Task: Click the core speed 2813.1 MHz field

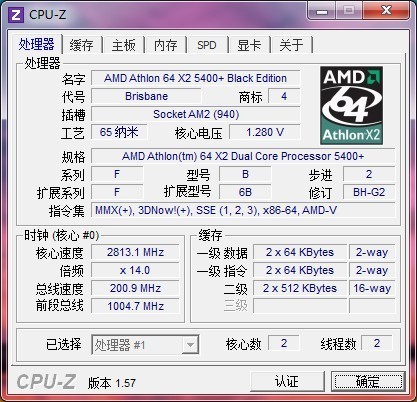Action: tap(135, 252)
